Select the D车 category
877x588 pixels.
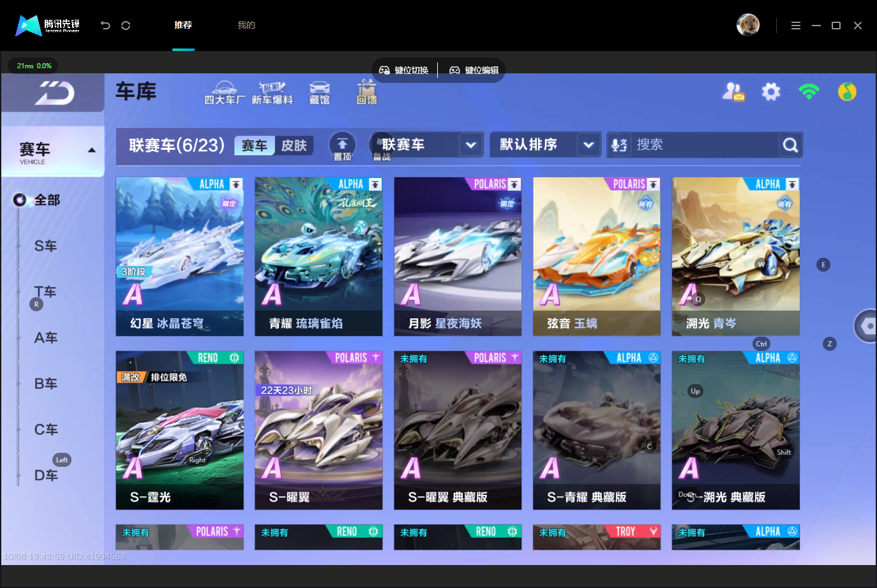[46, 476]
